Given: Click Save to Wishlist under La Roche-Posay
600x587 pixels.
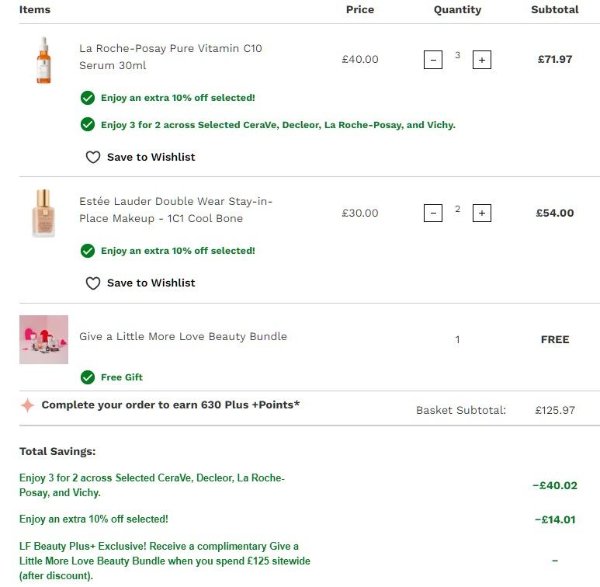Looking at the screenshot, I should [151, 157].
